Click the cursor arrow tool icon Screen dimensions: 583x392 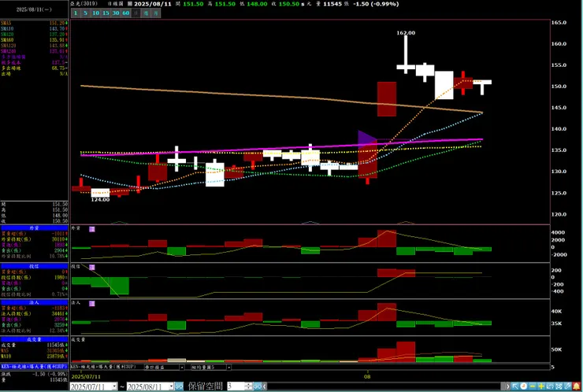(515, 386)
